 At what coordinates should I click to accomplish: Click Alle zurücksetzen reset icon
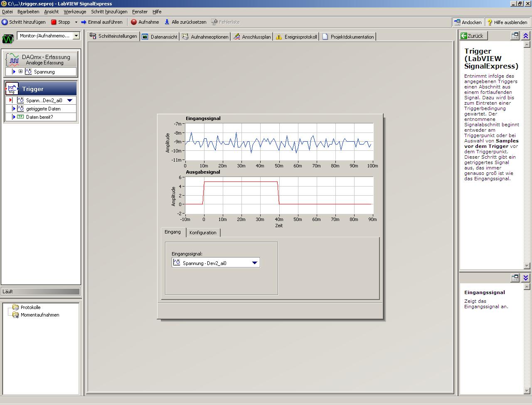click(167, 22)
